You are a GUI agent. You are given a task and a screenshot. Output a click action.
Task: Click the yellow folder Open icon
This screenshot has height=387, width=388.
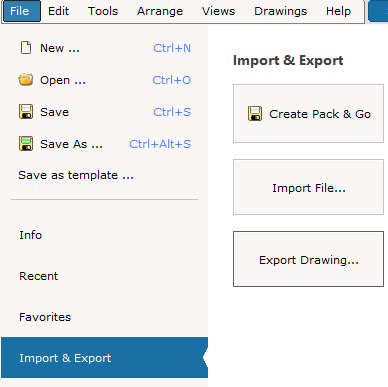(x=26, y=80)
